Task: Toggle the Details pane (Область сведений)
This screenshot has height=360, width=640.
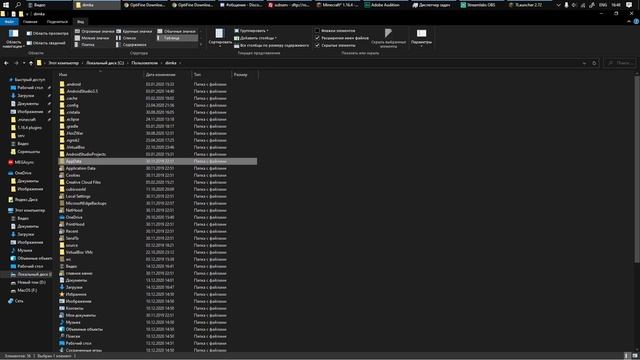Action: pyautogui.click(x=46, y=43)
